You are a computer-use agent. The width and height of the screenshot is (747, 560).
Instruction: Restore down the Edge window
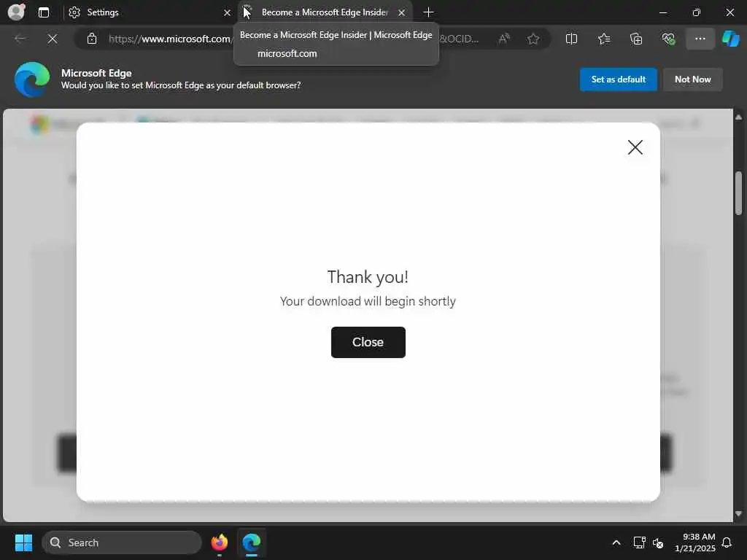[696, 12]
